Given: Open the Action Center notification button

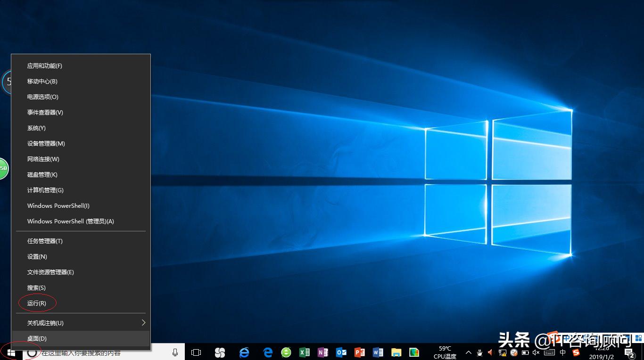Looking at the screenshot, I should click(628, 352).
